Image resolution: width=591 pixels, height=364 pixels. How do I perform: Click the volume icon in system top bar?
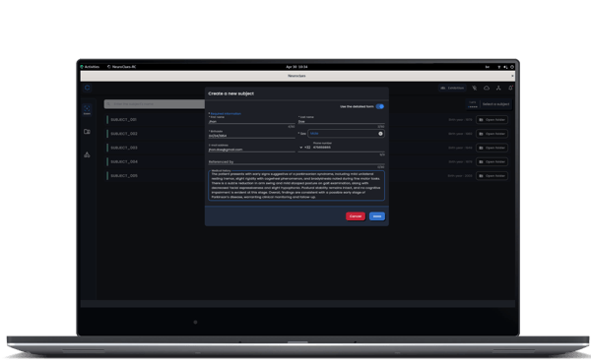(505, 67)
